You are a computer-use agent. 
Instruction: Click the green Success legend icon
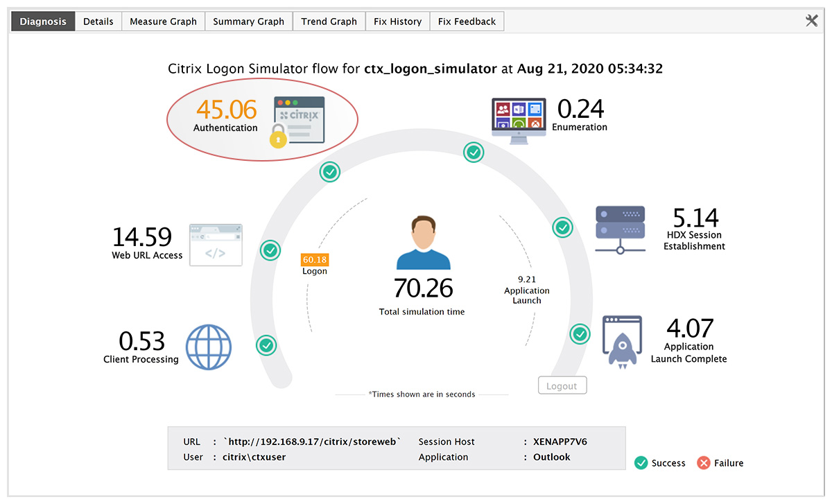(x=641, y=463)
